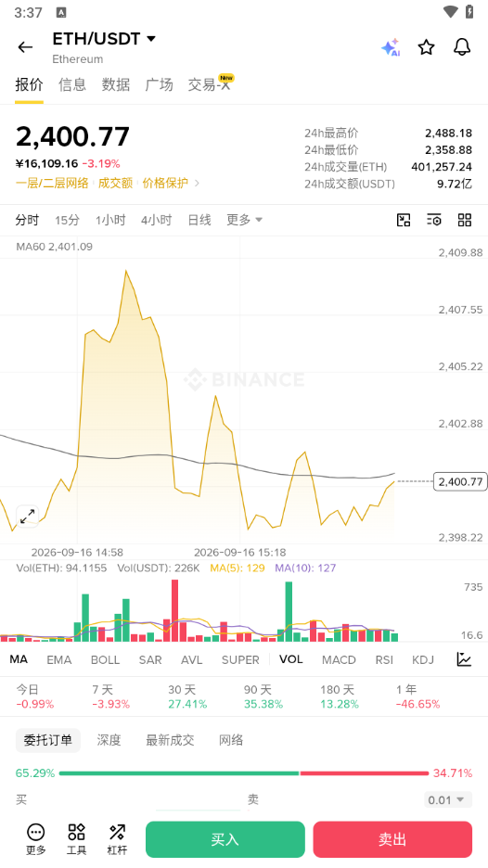
Task: Switch to the 报价 tab
Action: [30, 84]
